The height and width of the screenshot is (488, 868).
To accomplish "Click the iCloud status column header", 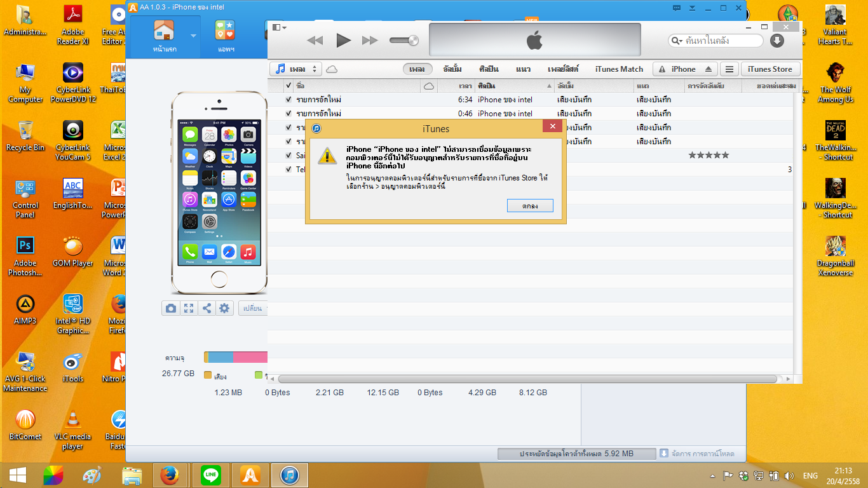I will [429, 86].
